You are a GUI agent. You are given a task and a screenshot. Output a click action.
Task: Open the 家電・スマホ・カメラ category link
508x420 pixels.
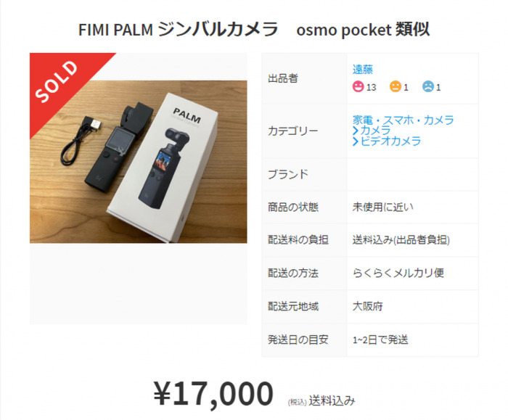[x=403, y=120]
